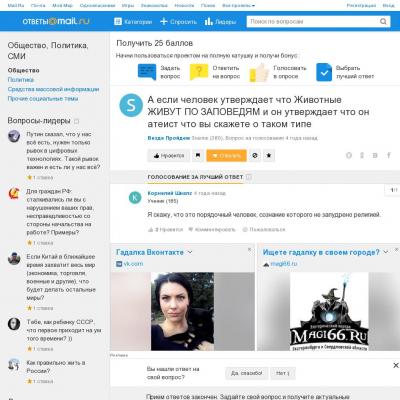Click the plus icon to ask a question
This screenshot has height=400, width=400.
(164, 22)
